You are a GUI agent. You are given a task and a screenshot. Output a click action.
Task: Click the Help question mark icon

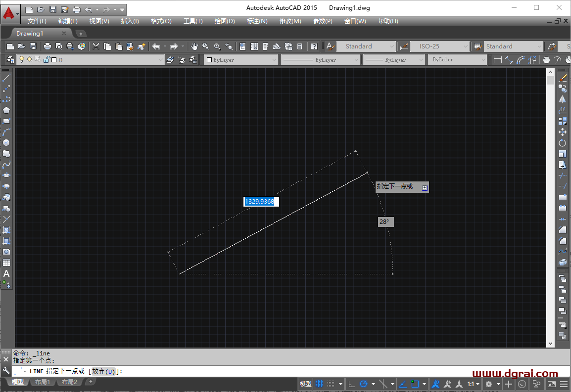(x=314, y=46)
